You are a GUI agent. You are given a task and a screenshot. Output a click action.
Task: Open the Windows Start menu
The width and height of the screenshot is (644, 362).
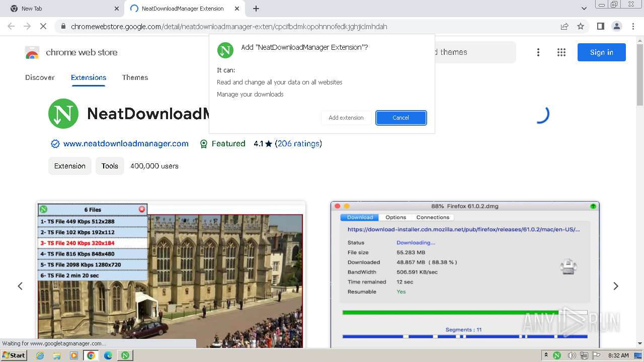point(14,355)
